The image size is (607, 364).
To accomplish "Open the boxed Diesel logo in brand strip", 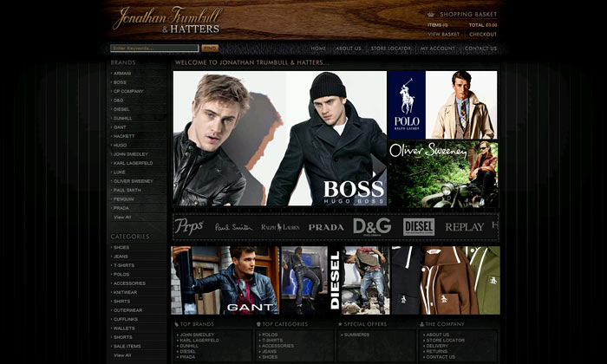I will pos(419,227).
